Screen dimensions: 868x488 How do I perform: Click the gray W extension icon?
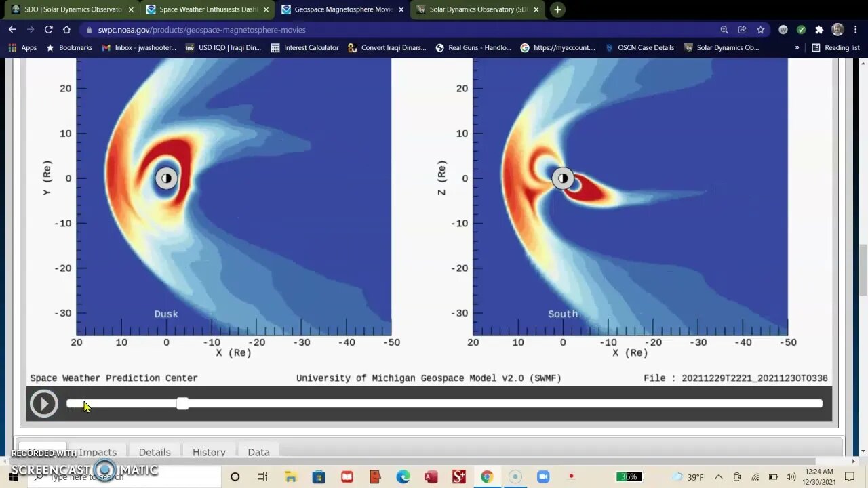point(783,30)
